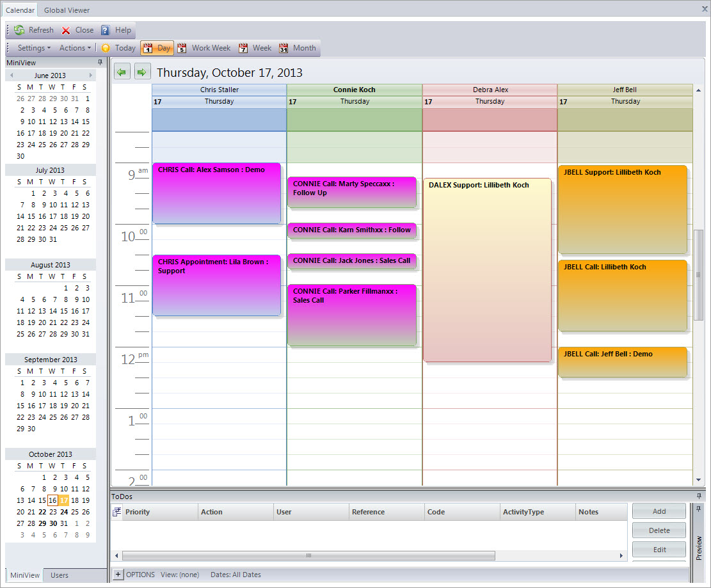Switch to the Users tab at the bottom

(60, 575)
